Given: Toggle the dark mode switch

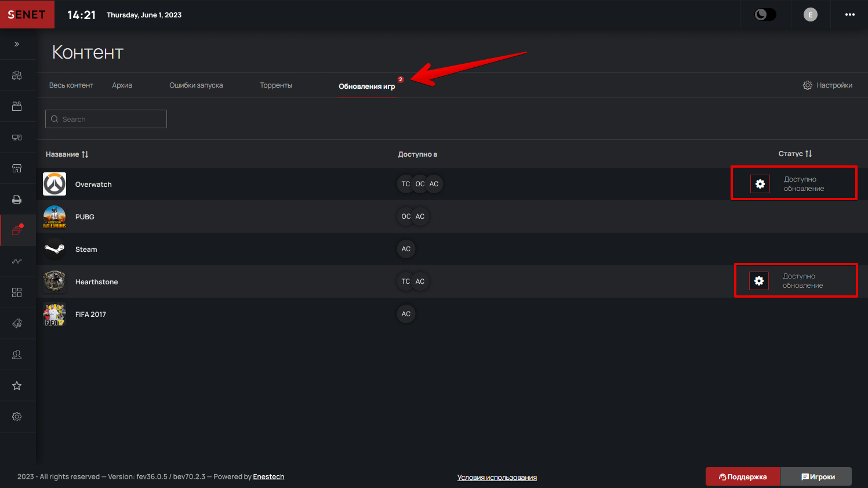Looking at the screenshot, I should click(765, 15).
